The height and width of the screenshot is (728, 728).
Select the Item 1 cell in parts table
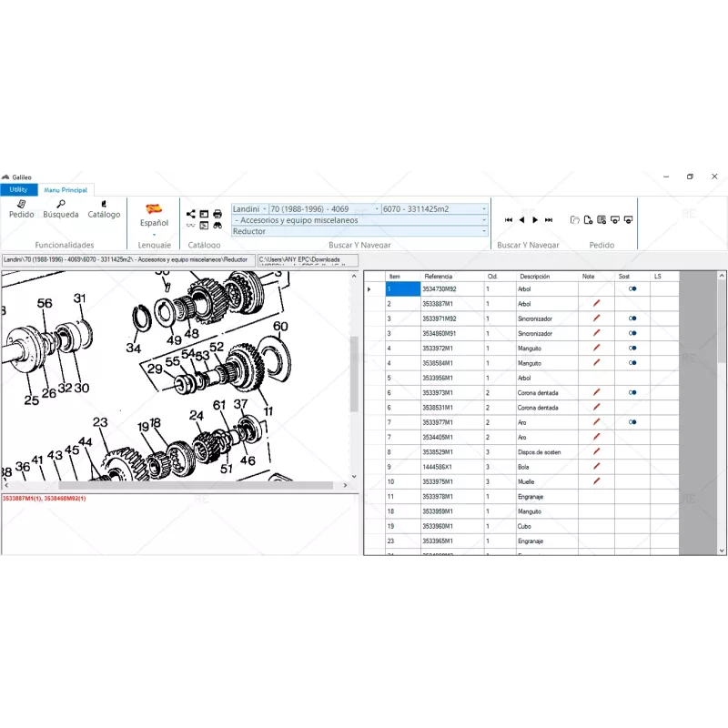(401, 289)
